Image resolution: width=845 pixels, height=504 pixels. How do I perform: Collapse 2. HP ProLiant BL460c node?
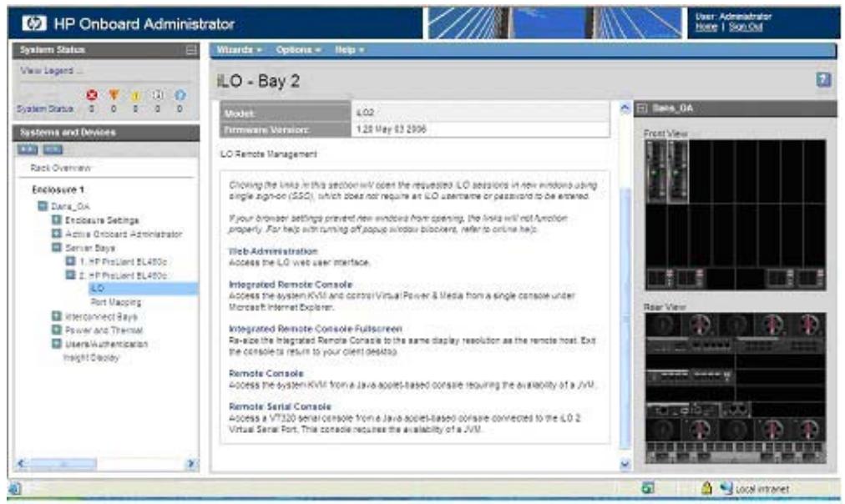[x=70, y=275]
